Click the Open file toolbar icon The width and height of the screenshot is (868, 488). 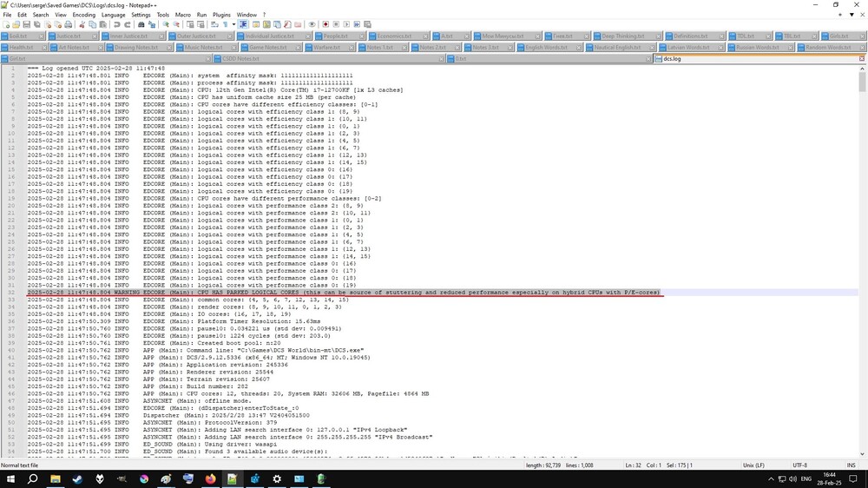click(x=16, y=24)
